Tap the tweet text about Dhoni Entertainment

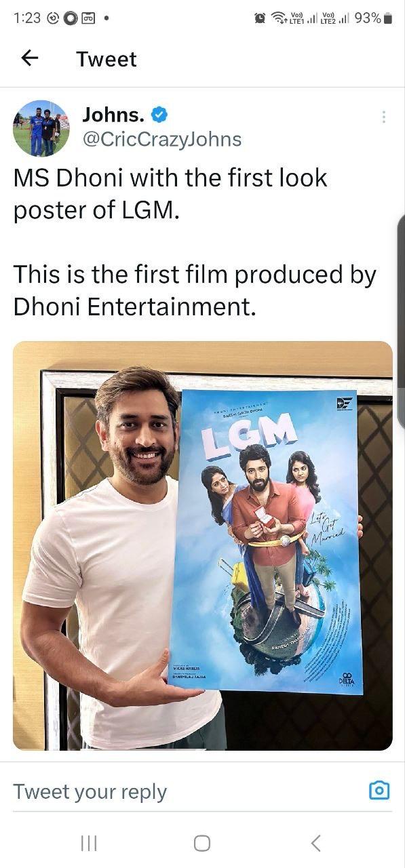click(195, 290)
